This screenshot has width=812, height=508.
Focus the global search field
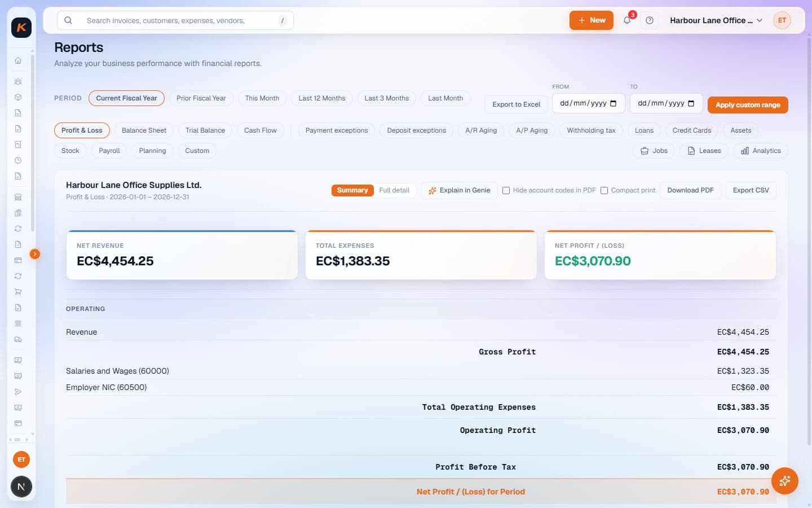point(175,20)
